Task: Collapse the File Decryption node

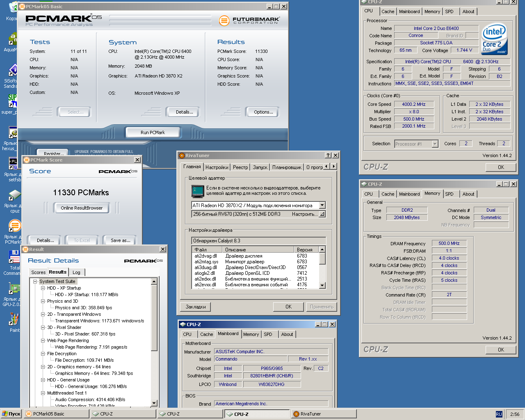Action: (43, 354)
